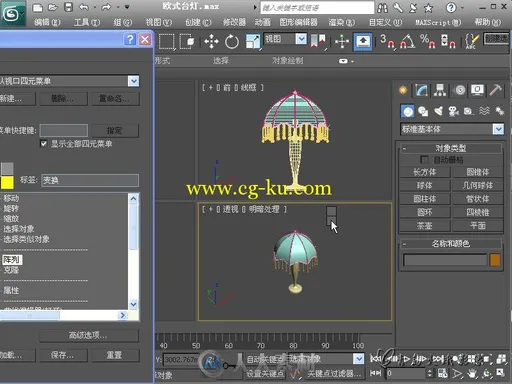Select the rectangular selection region tool
The image size is (512, 384).
[167, 42]
